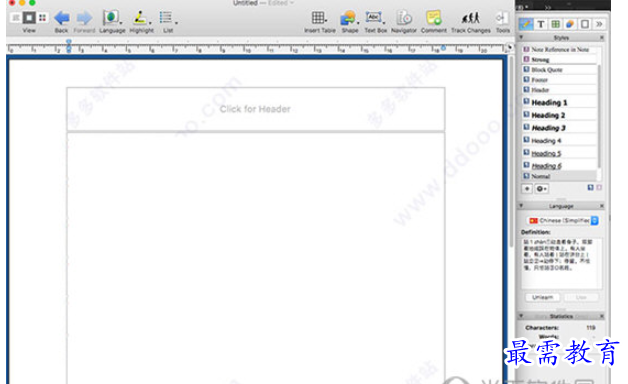Image resolution: width=628 pixels, height=384 pixels.
Task: Open the Highlight color dropdown arrow
Action: (150, 23)
